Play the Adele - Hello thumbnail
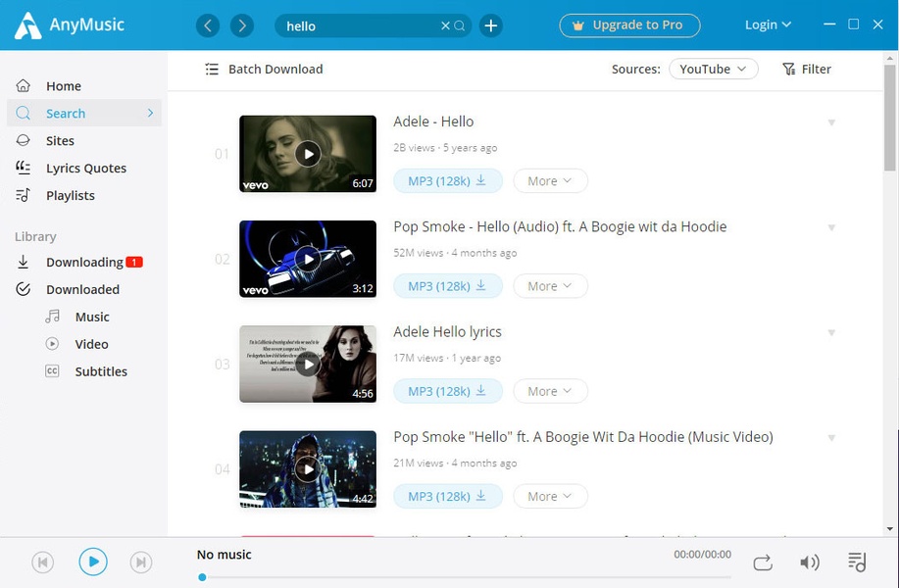The image size is (899, 588). (308, 154)
